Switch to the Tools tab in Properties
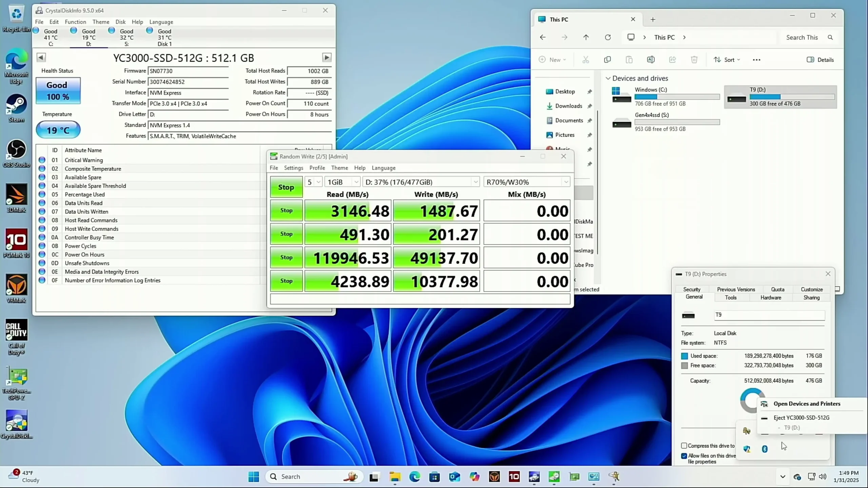868x488 pixels. click(731, 298)
